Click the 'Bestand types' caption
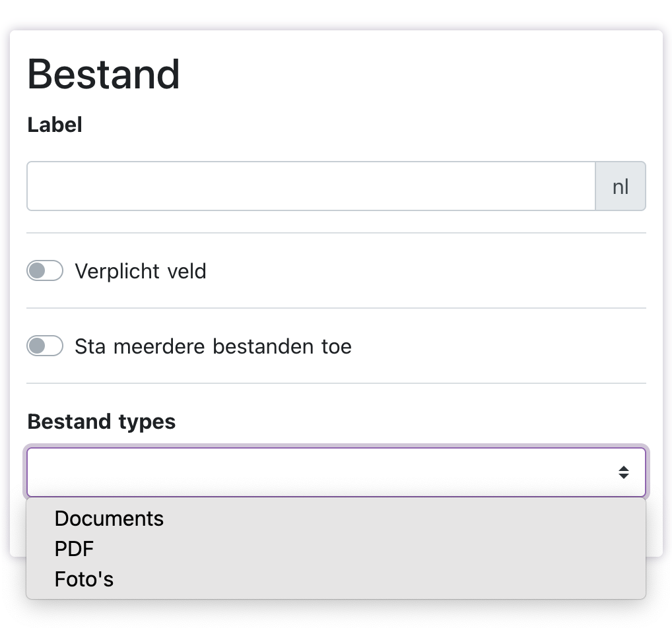This screenshot has height=628, width=672. point(102,422)
